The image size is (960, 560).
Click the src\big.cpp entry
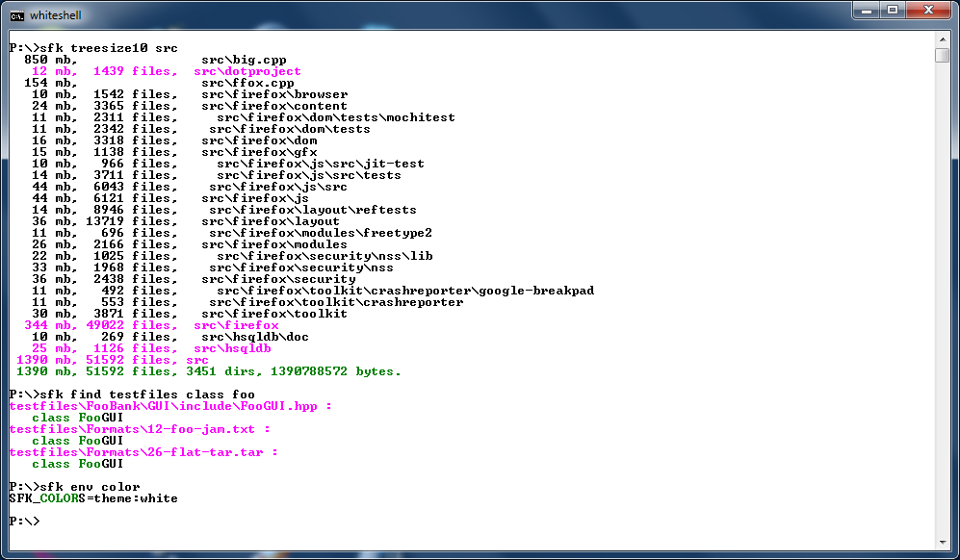pyautogui.click(x=244, y=60)
